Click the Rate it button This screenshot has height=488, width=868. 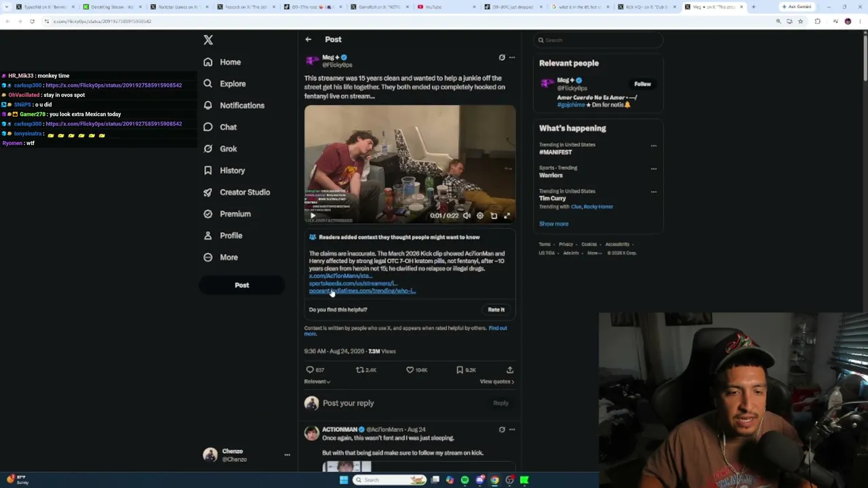[496, 310]
